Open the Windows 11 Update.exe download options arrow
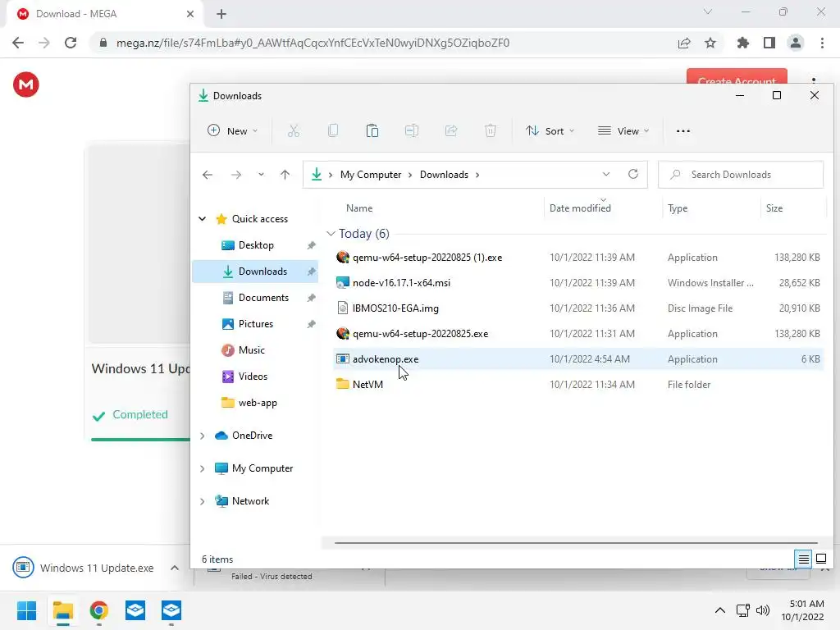Screen dimensions: 840x630 coord(175,568)
